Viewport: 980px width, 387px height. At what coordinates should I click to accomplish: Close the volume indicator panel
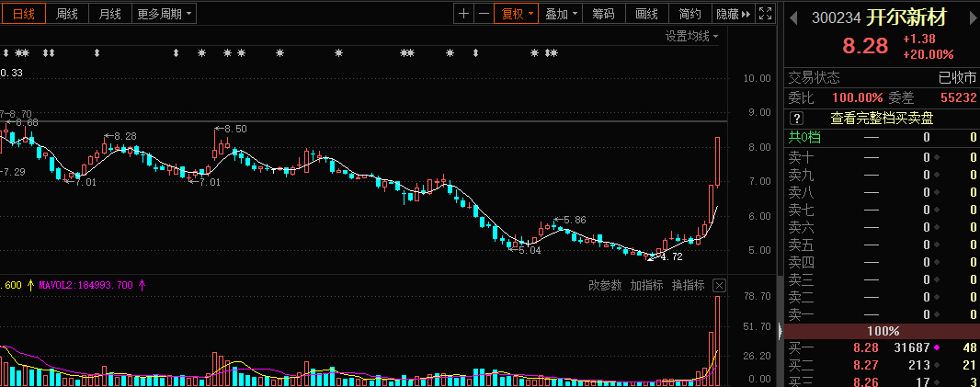click(720, 285)
